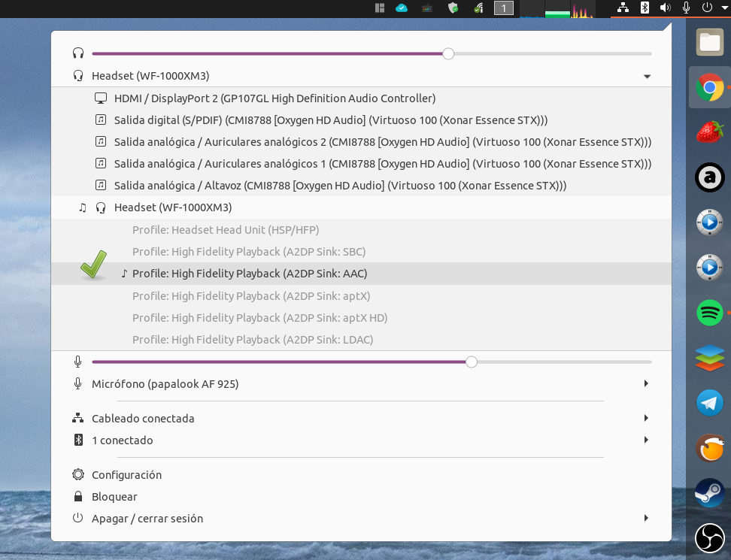The image size is (731, 560).
Task: Click the tiling layout icon in top bar
Action: (380, 8)
